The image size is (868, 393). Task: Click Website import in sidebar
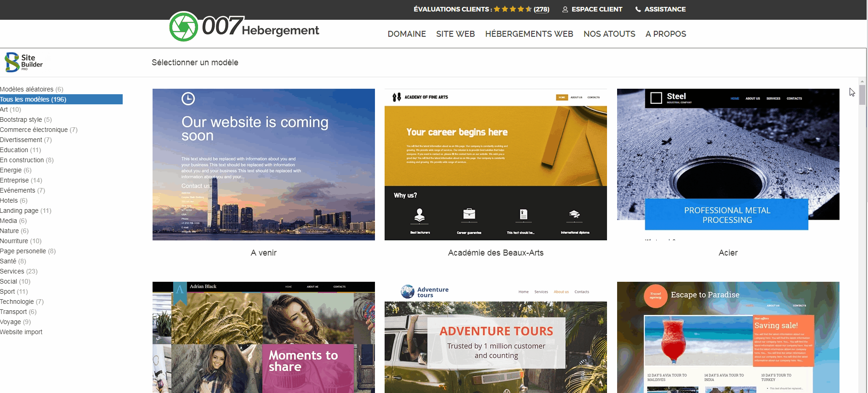21,332
